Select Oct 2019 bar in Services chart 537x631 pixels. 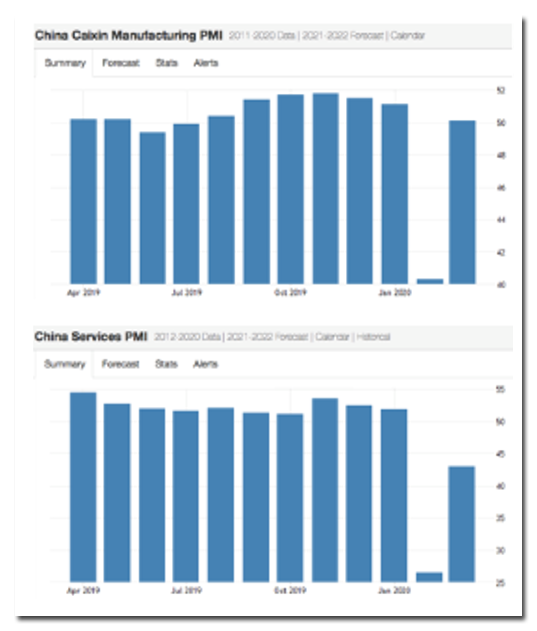[x=290, y=498]
